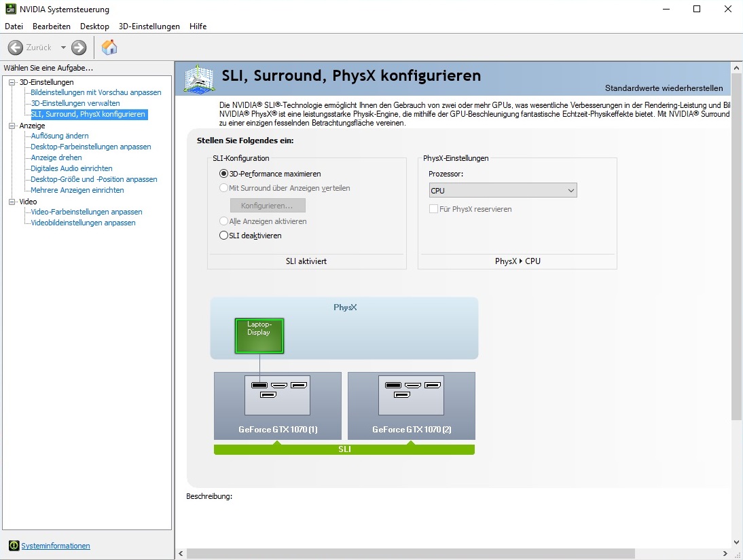Click the green SLI bridge bar

[x=344, y=449]
